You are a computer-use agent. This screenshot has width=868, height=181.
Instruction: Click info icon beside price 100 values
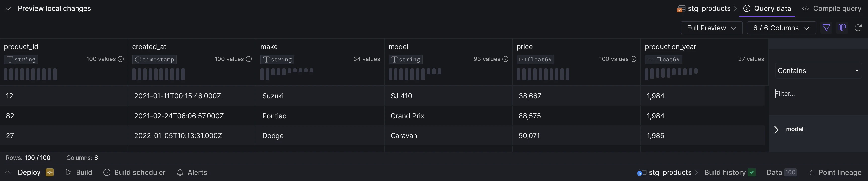633,59
